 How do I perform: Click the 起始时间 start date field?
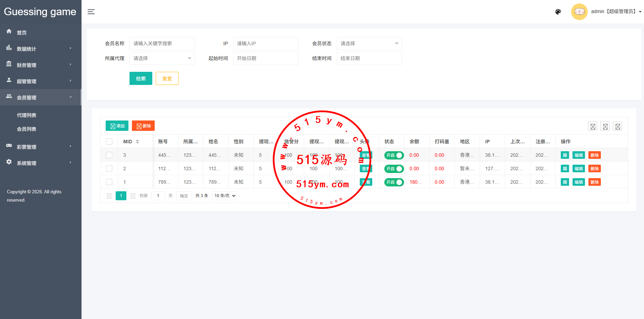pos(266,58)
